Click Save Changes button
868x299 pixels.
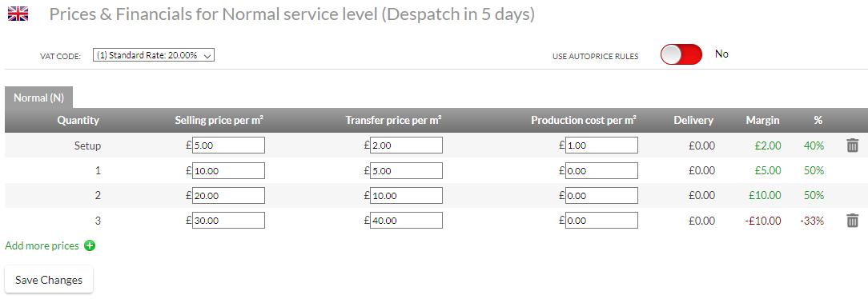(49, 280)
